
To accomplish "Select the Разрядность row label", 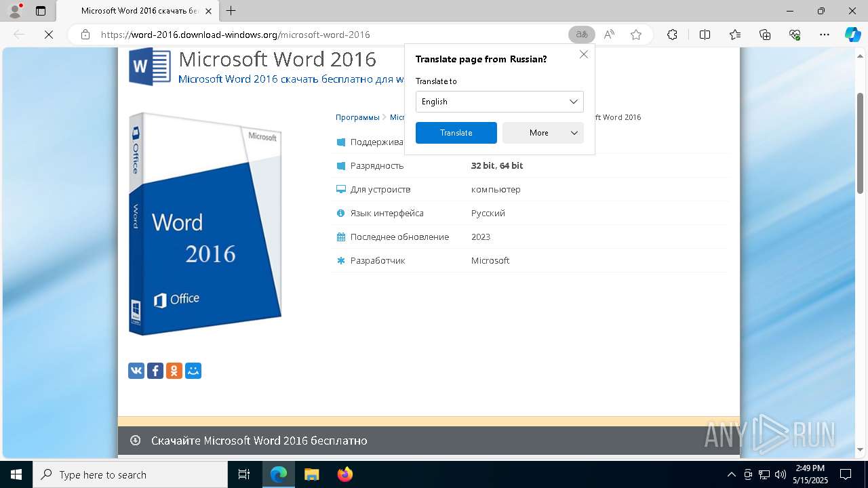I will [x=377, y=165].
